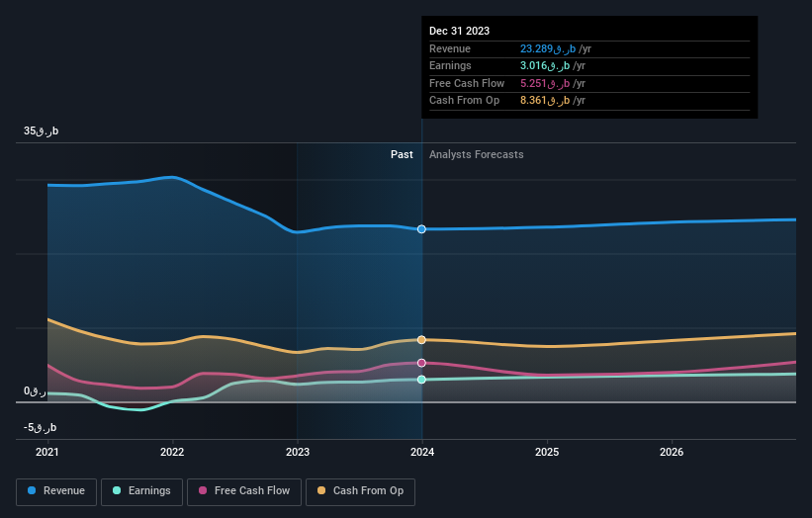812x518 pixels.
Task: Click the tooltip Revenue row label
Action: tap(450, 48)
